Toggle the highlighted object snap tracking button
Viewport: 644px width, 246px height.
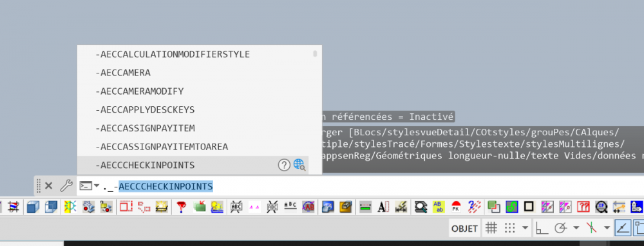[623, 228]
